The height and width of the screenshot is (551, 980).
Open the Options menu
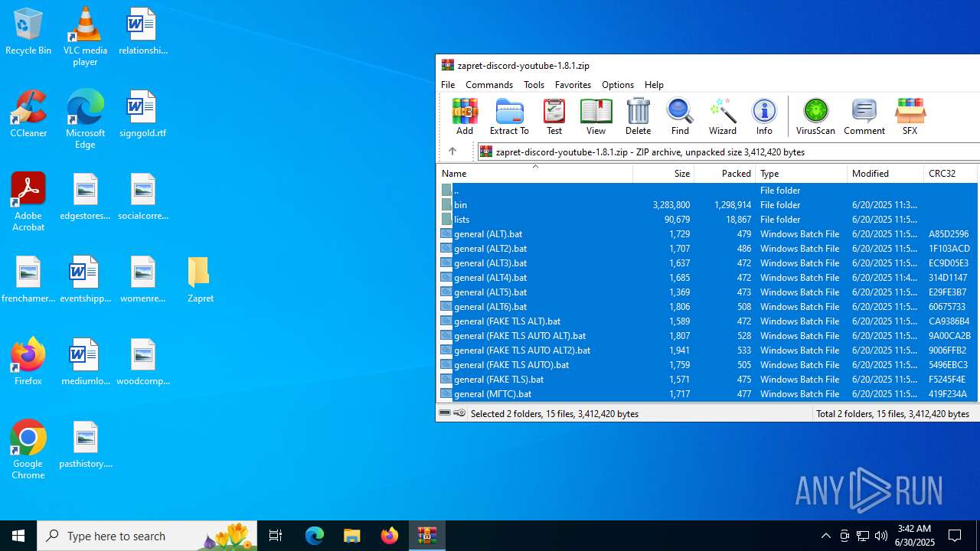point(618,85)
